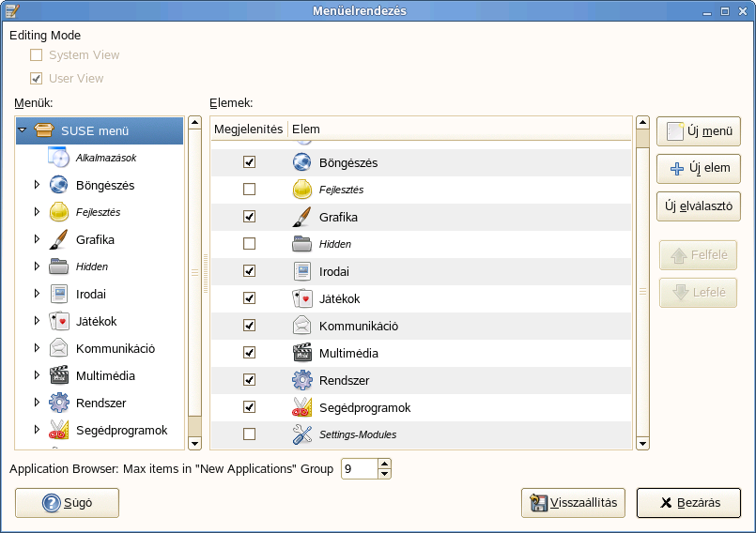Click the Játékok cards icon in tree
Image resolution: width=756 pixels, height=533 pixels.
point(59,321)
